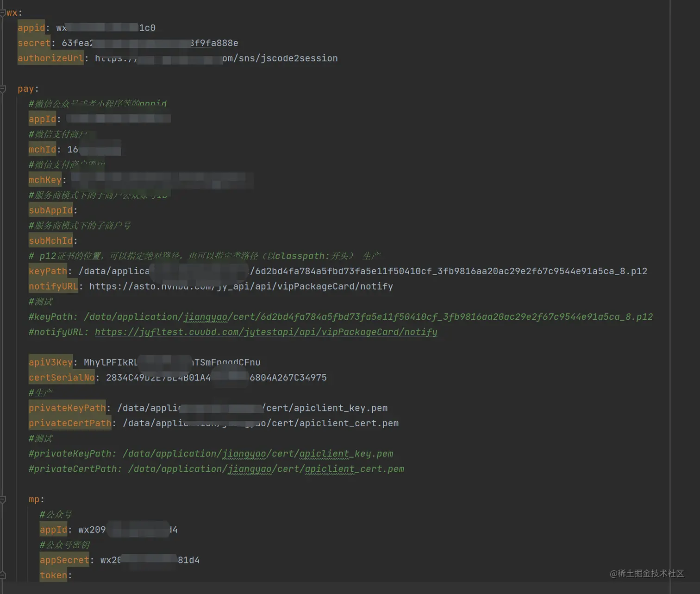Click the #测试 comment above #keyPath
The width and height of the screenshot is (700, 594).
tap(41, 302)
